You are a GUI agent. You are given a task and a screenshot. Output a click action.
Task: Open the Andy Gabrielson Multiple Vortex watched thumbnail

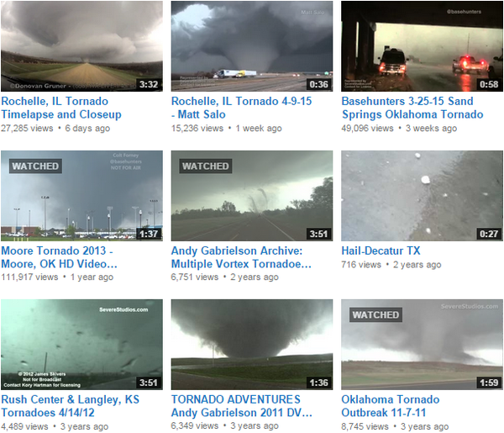[252, 196]
